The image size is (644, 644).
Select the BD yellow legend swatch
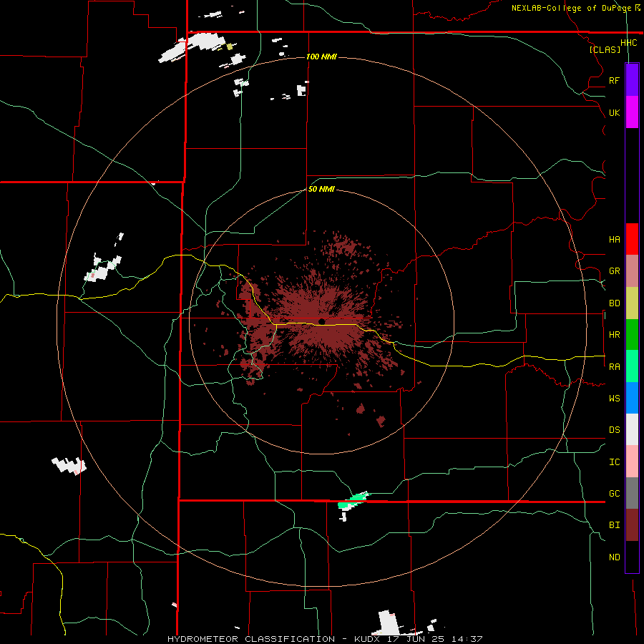[x=632, y=303]
